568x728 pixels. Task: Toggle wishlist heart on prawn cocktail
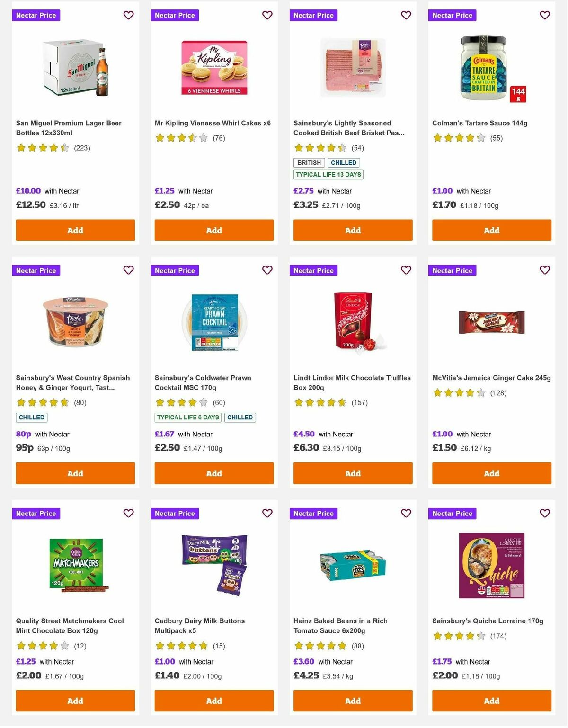coord(267,270)
